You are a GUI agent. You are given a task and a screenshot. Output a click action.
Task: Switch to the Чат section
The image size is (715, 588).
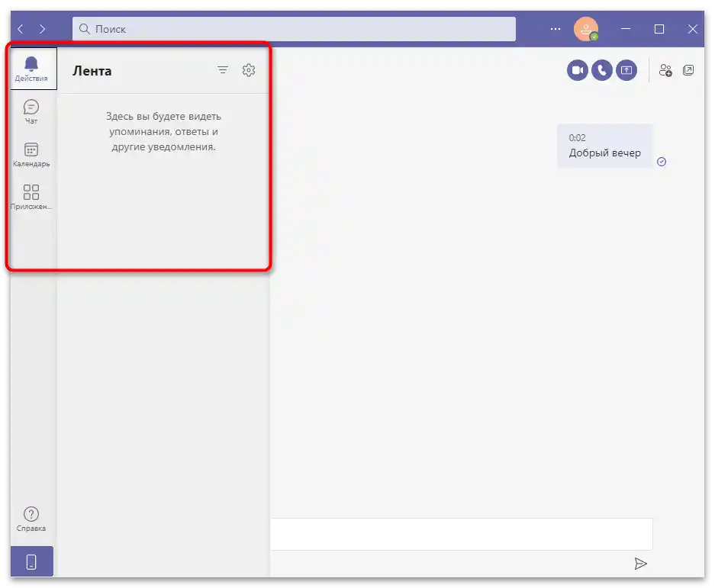point(31,112)
